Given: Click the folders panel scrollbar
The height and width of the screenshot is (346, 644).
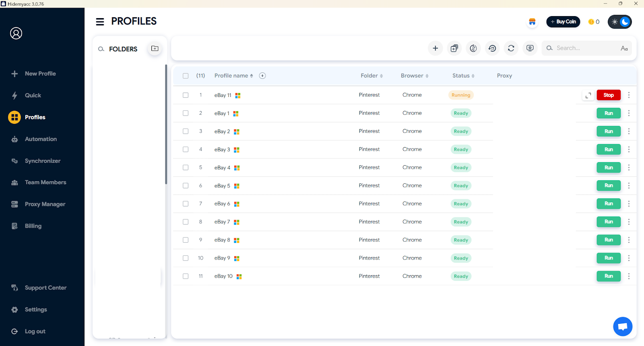Looking at the screenshot, I should point(166,125).
